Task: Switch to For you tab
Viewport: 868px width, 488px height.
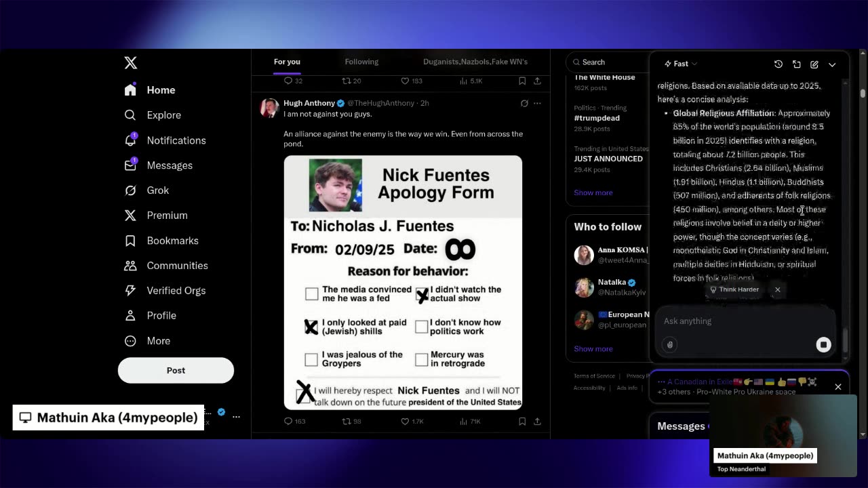Action: click(x=287, y=62)
